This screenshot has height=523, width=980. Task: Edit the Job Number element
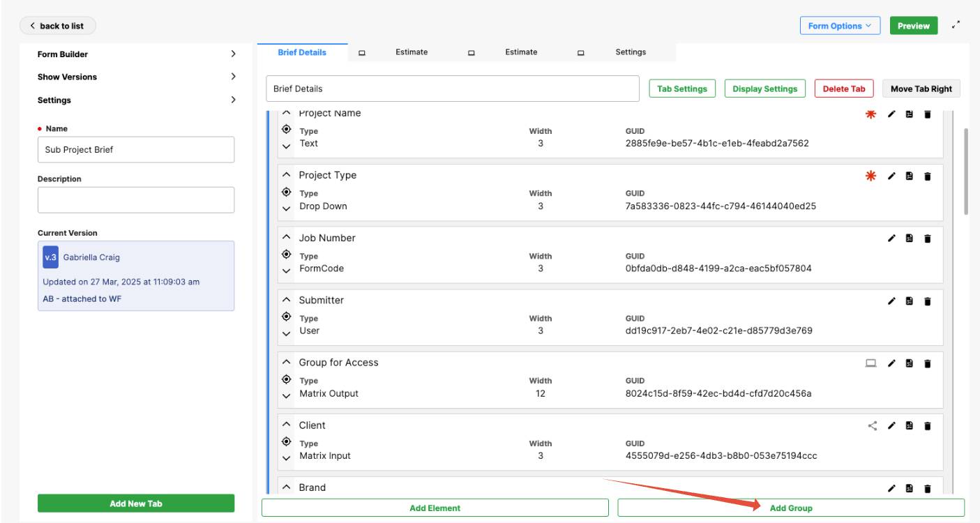891,238
